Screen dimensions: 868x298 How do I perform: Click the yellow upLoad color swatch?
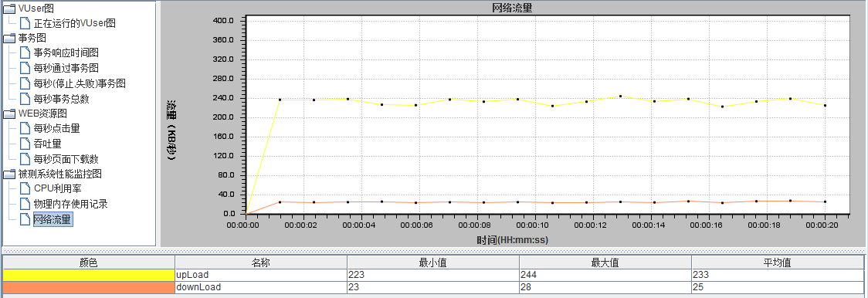(89, 275)
